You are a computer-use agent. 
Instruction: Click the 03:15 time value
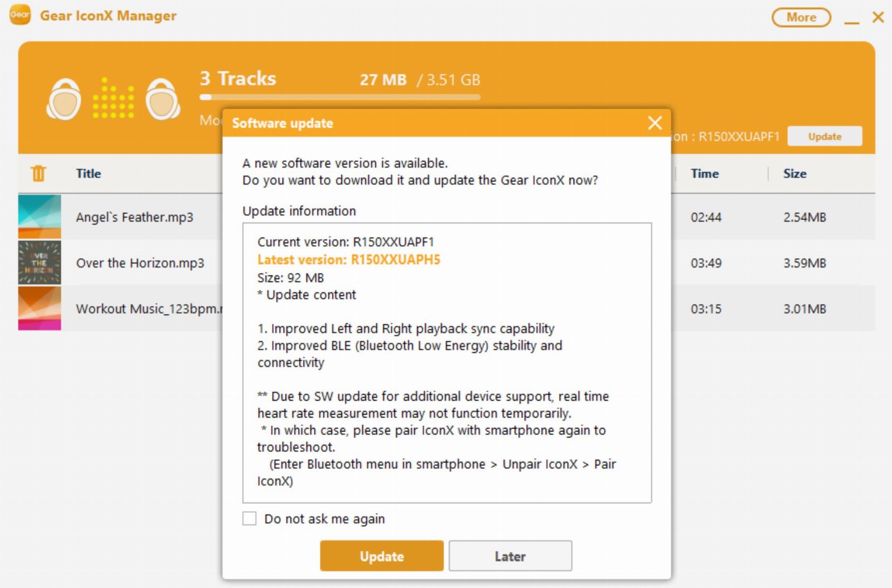pyautogui.click(x=706, y=308)
